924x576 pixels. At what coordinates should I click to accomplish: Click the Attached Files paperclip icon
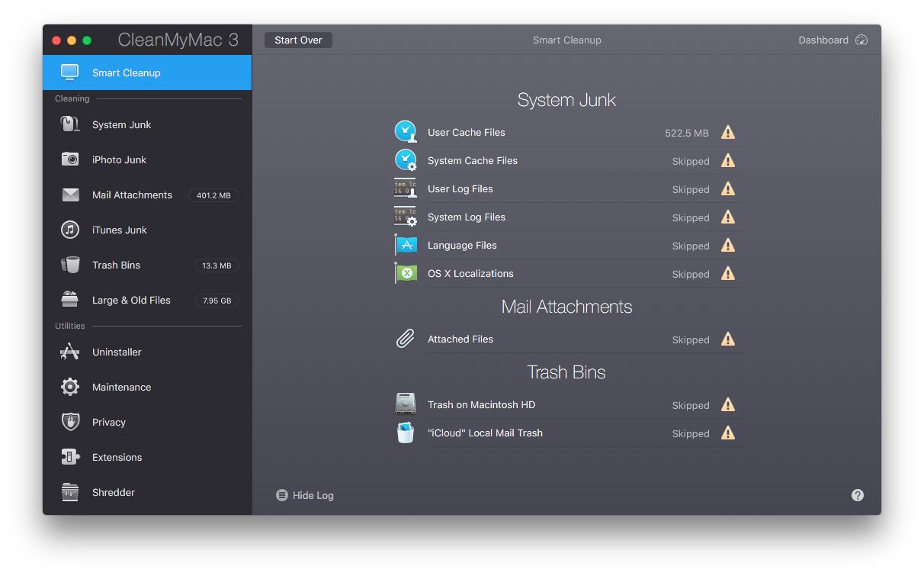(x=406, y=339)
